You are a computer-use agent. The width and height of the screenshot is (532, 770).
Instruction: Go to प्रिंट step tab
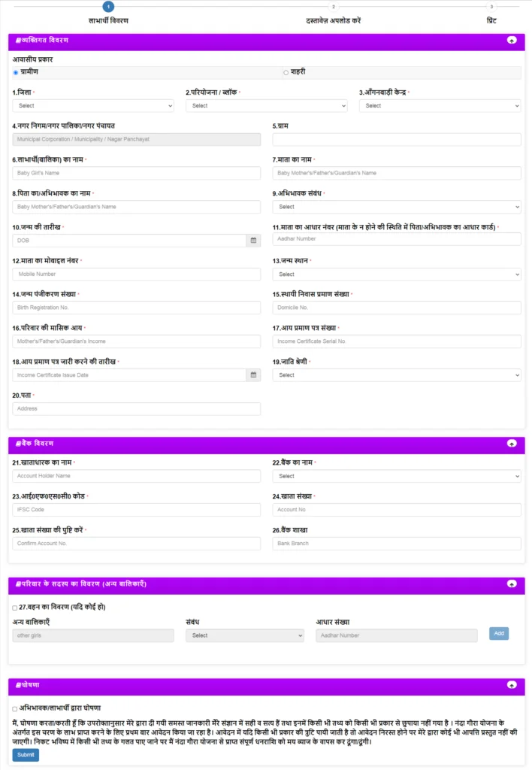(x=491, y=20)
